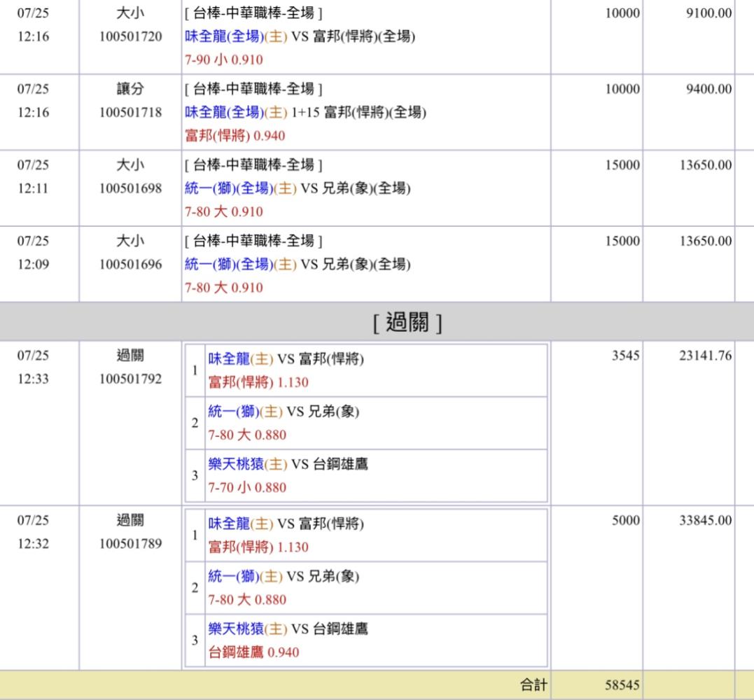Viewport: 754px width, 700px height.
Task: Click the "7-70 小 0.880" pick
Action: coord(247,488)
